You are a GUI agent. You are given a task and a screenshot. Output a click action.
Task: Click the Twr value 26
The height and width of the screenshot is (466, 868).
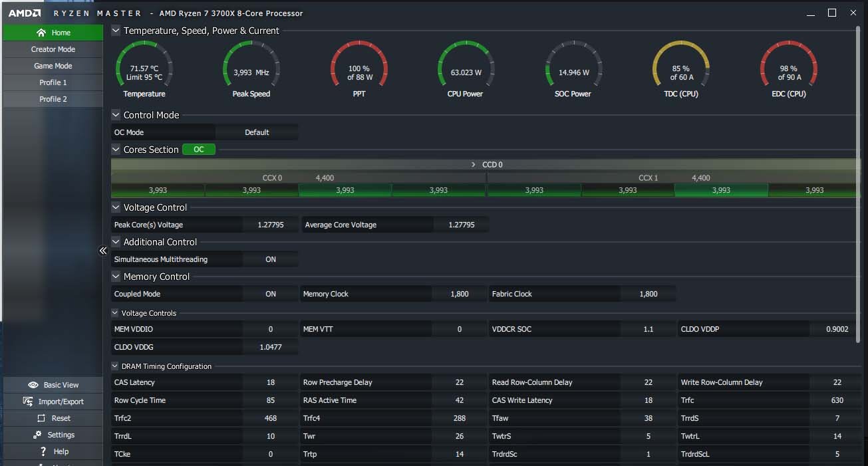click(460, 436)
